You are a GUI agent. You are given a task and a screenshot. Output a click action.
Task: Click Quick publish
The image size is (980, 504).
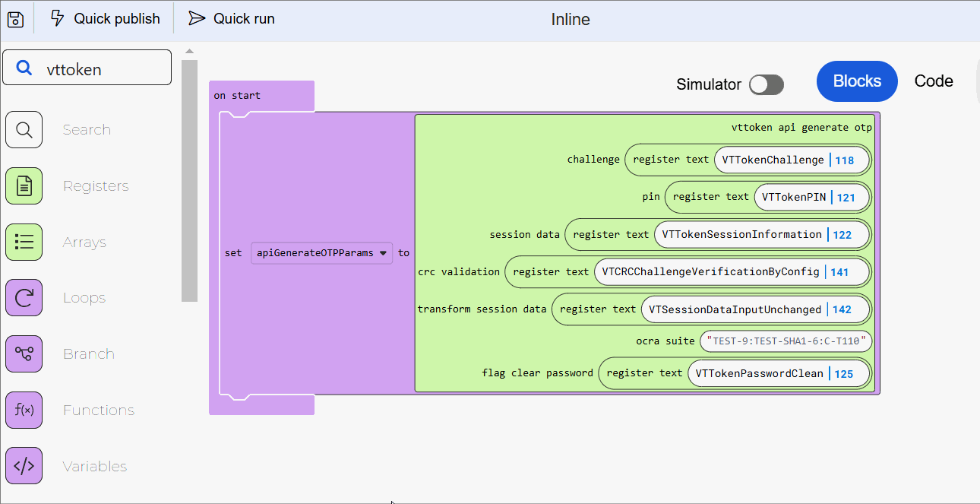click(105, 19)
